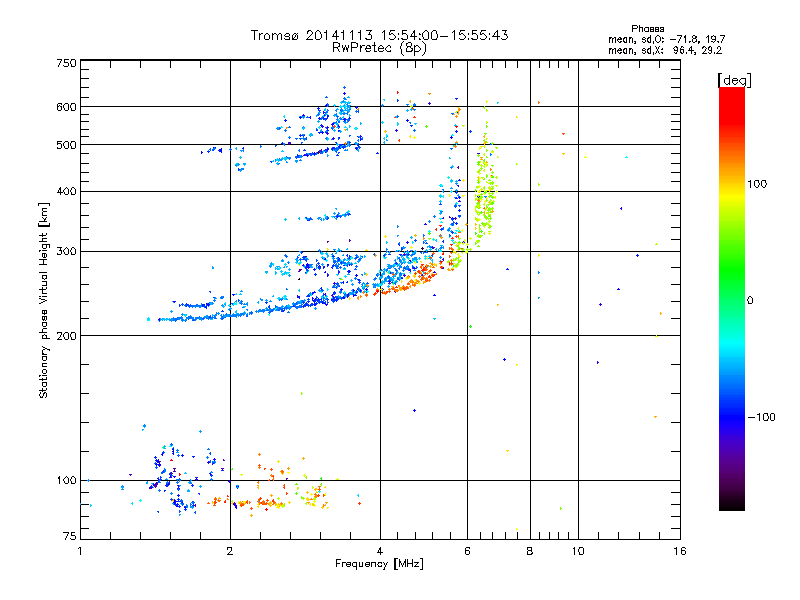The width and height of the screenshot is (800, 600).
Task: Click the '-100' colorbar tick label
Action: 761,417
